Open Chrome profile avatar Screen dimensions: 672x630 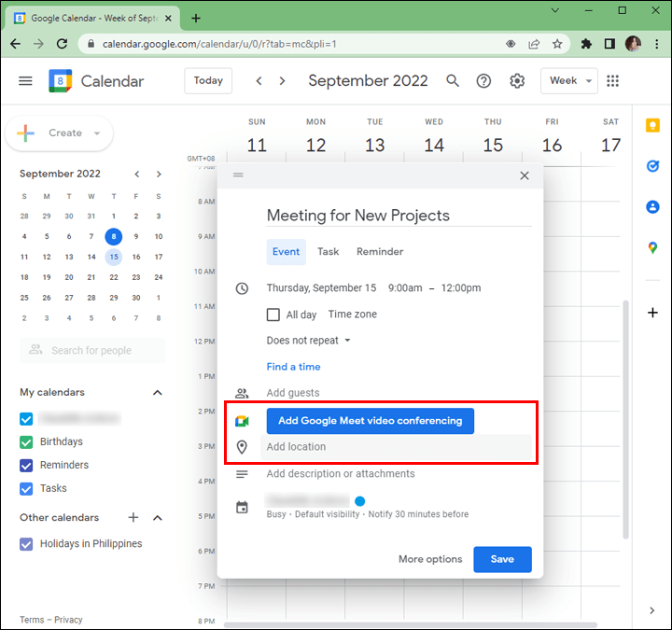tap(633, 44)
